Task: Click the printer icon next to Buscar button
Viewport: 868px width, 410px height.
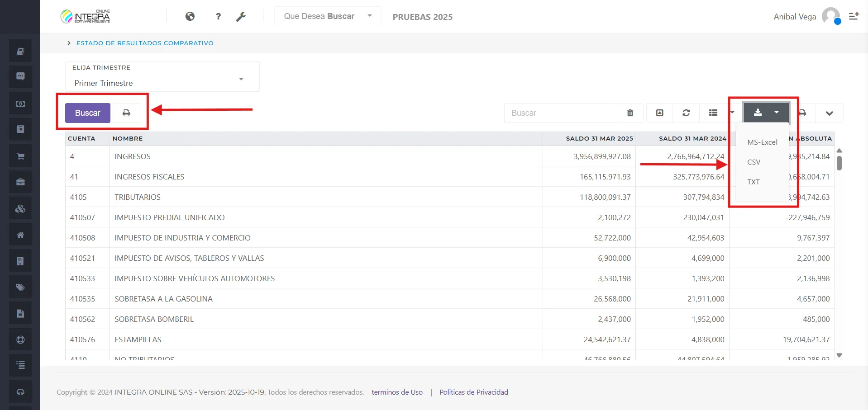Action: 126,113
